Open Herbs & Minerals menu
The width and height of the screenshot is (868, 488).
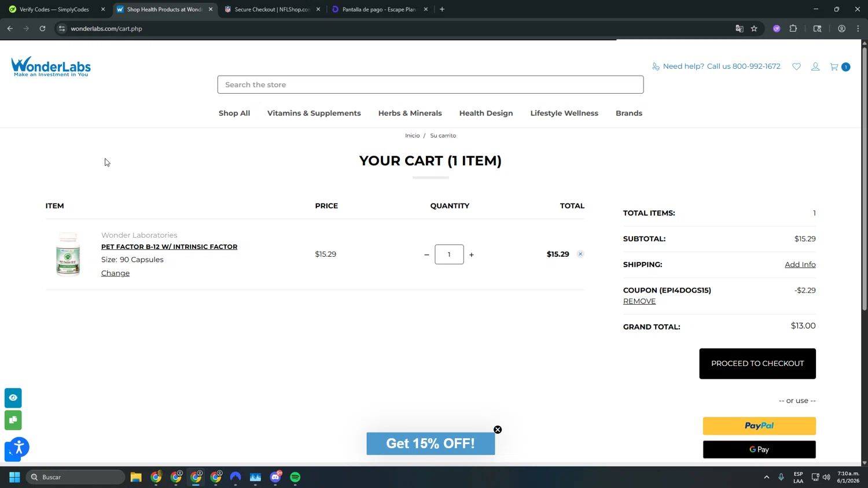click(410, 113)
